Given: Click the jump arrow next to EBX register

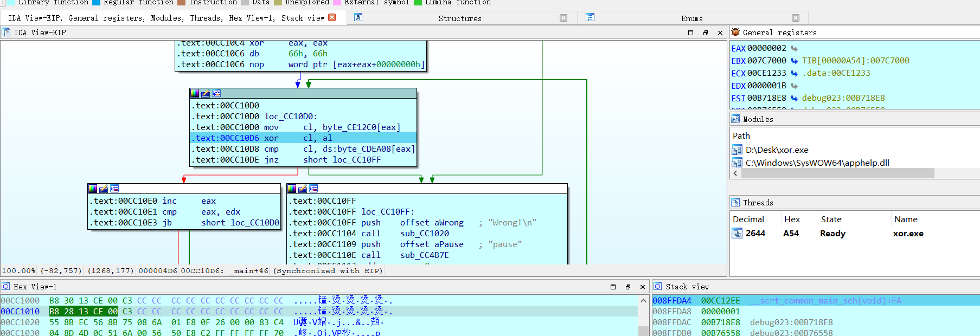Looking at the screenshot, I should 794,61.
